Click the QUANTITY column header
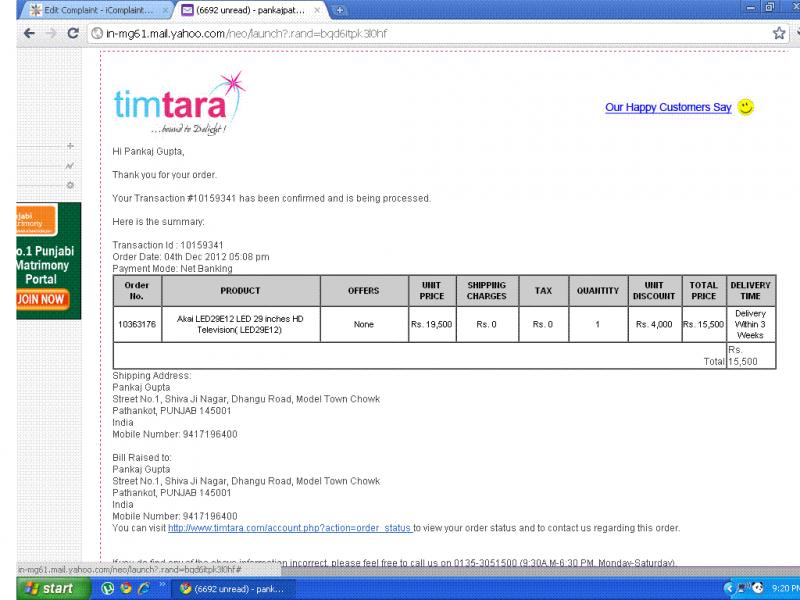 pos(598,291)
